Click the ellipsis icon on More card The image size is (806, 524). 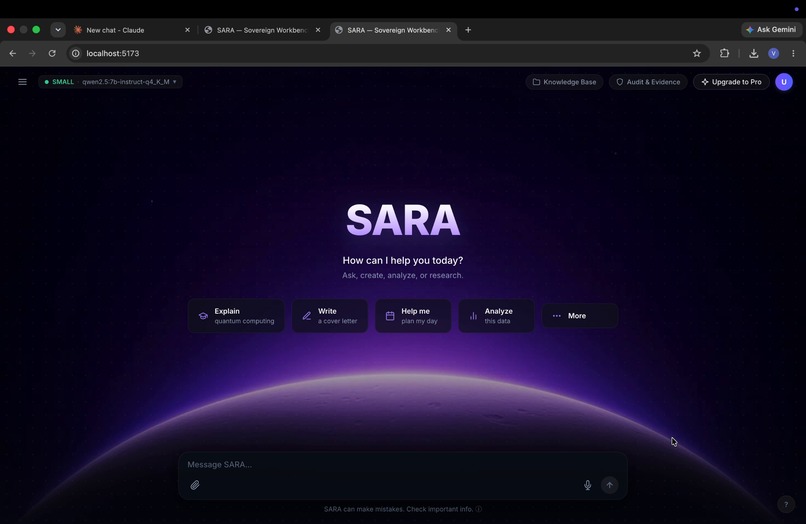557,316
